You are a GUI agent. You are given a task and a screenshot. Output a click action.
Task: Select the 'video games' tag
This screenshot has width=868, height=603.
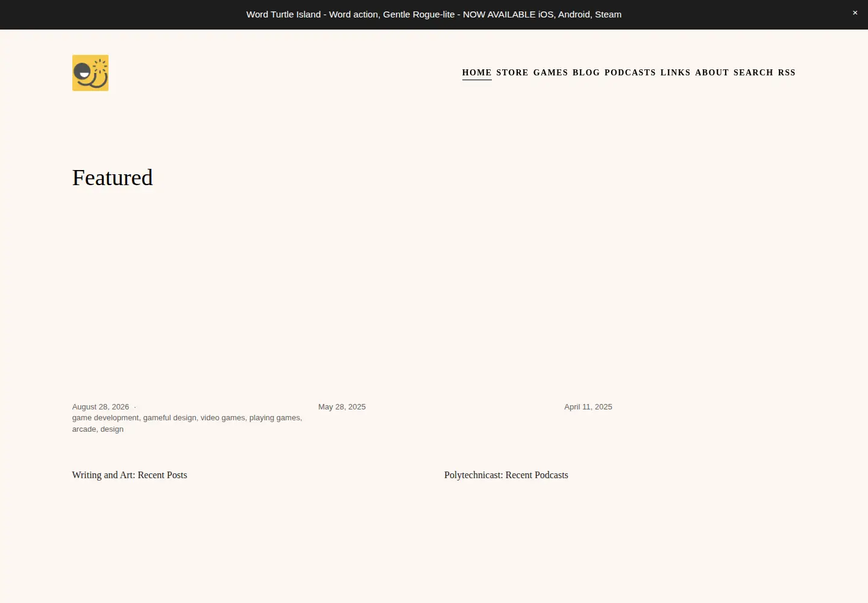click(222, 418)
